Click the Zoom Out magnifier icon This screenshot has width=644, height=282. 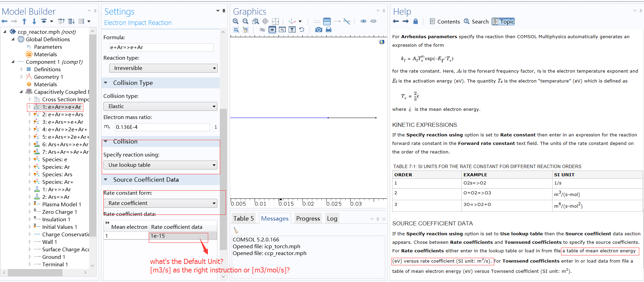click(x=245, y=21)
